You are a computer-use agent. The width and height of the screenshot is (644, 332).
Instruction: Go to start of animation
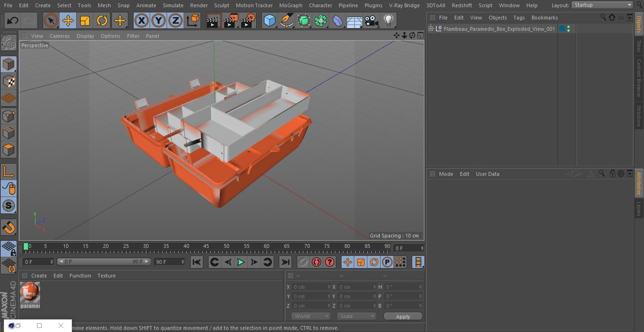[x=197, y=262]
